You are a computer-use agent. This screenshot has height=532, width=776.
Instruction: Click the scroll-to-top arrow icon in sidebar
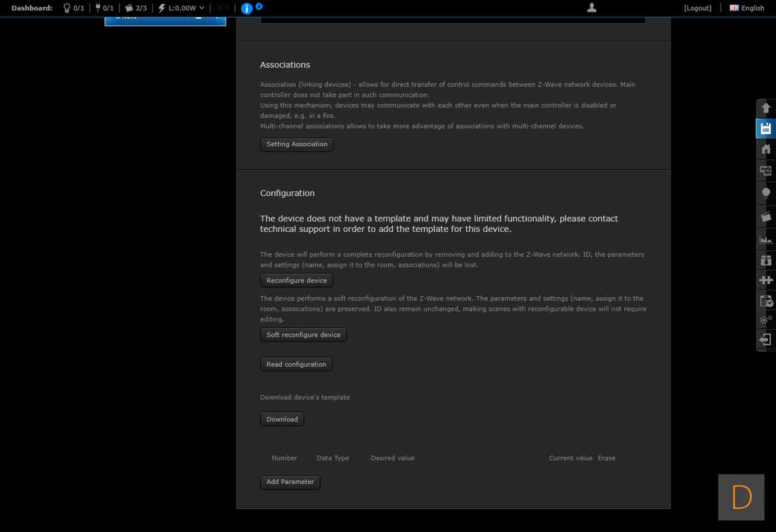(766, 108)
